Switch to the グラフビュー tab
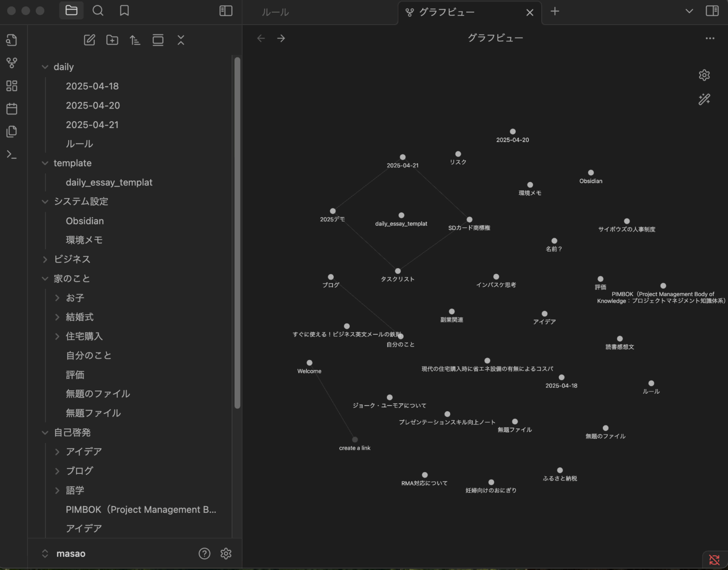The width and height of the screenshot is (728, 570). pos(446,12)
